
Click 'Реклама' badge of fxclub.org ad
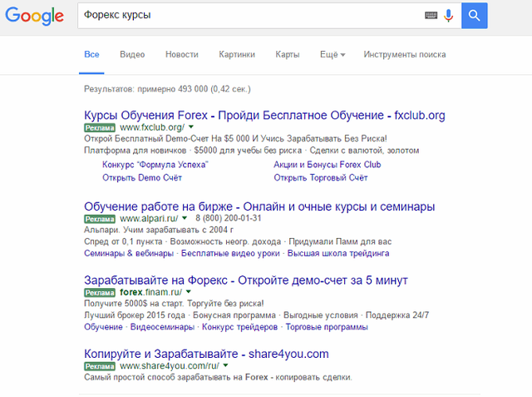[100, 127]
